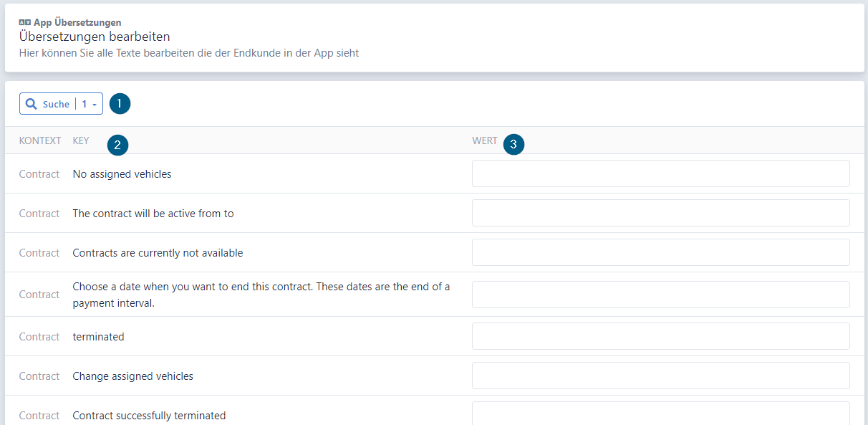Image resolution: width=868 pixels, height=425 pixels.
Task: Click the numbered marker 3 badge
Action: (513, 144)
